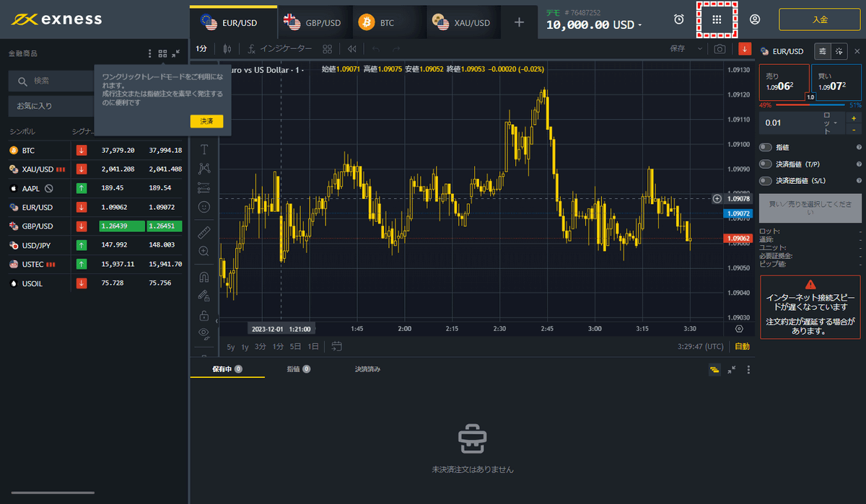The image size is (866, 504).
Task: Click the undo arrow in chart toolbar
Action: [x=376, y=49]
